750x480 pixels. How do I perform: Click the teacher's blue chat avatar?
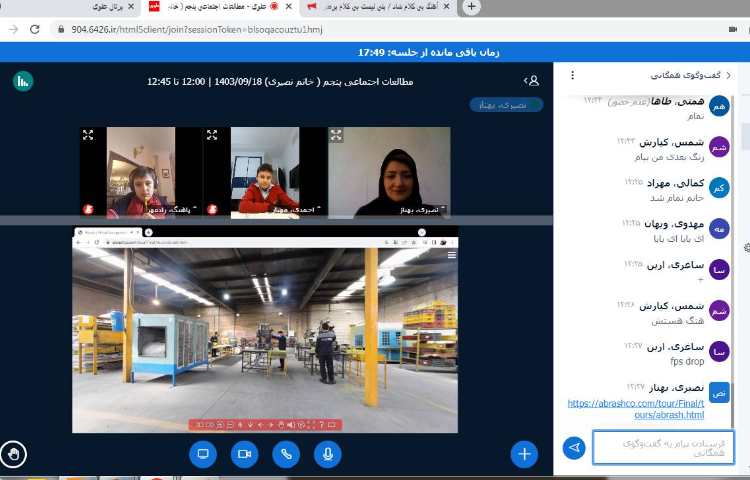coord(719,393)
